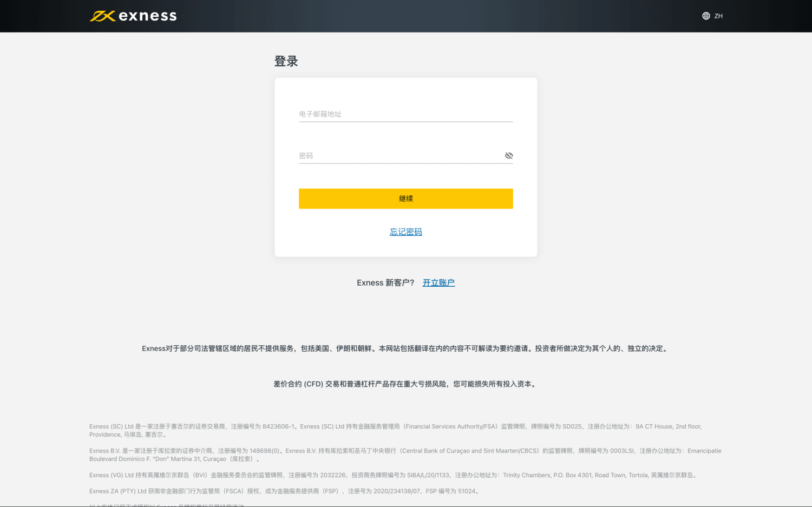This screenshot has height=507, width=812.
Task: Click the paragraph starting 'Exness对于部分司法管辖区域'
Action: 406,348
